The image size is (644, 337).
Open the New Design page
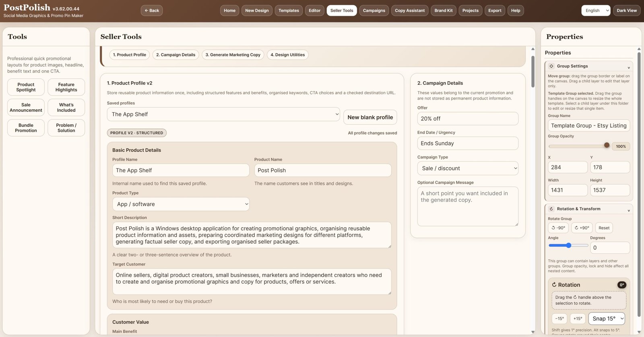(257, 10)
